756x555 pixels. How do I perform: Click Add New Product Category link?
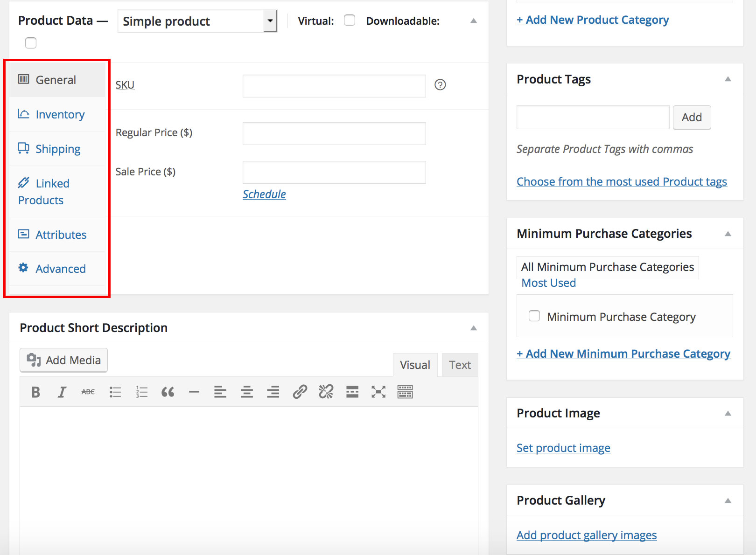593,20
